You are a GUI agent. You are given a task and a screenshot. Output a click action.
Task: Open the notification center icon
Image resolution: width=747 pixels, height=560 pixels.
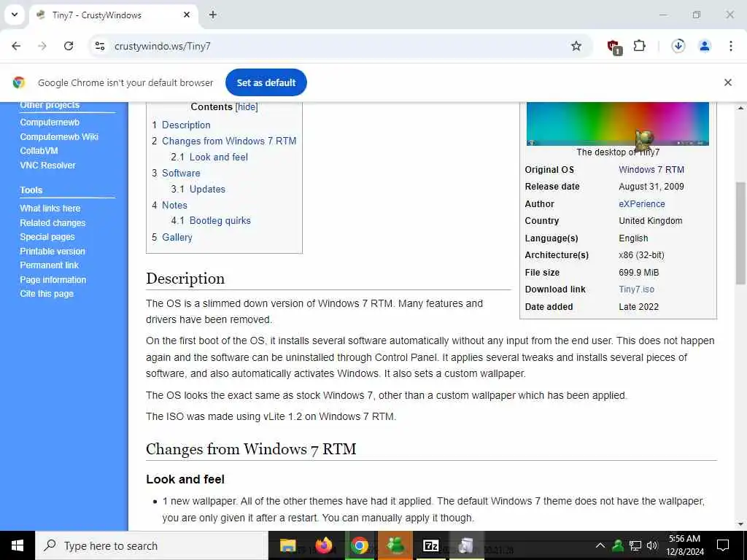723,545
